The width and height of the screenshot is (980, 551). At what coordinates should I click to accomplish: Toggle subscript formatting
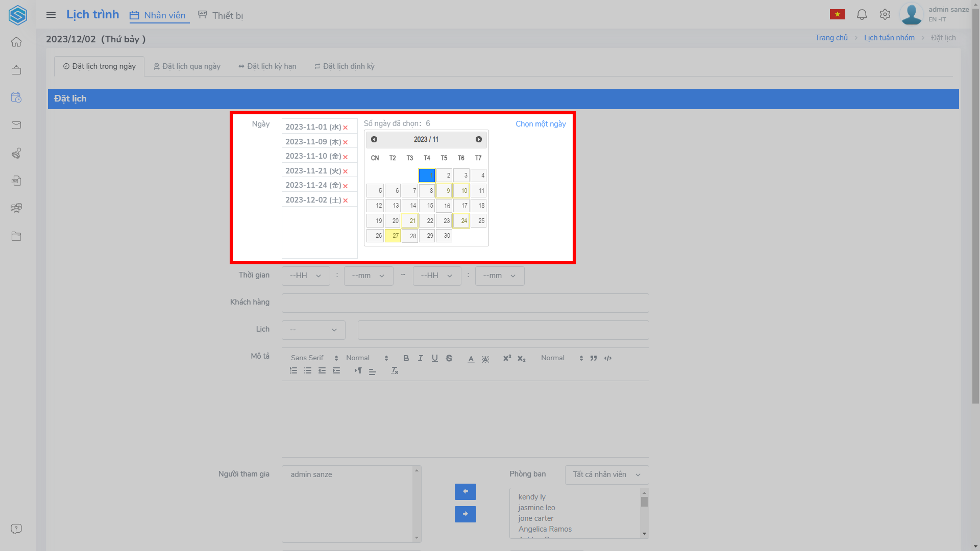(x=522, y=359)
